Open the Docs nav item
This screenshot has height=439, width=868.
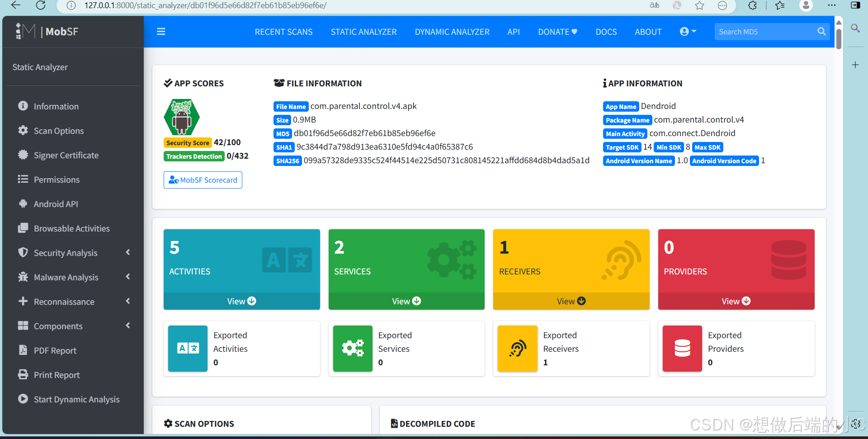tap(606, 32)
